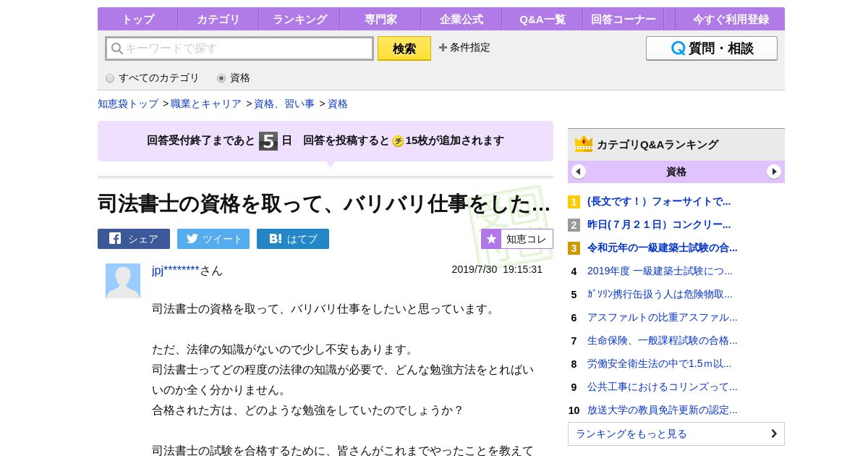Open the asker's avatar image
This screenshot has height=456, width=868.
[x=123, y=281]
